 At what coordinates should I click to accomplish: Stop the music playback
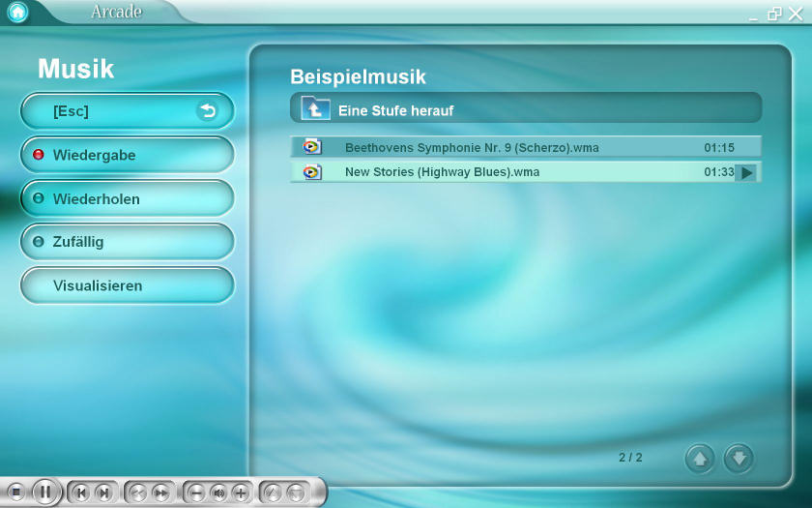point(15,492)
